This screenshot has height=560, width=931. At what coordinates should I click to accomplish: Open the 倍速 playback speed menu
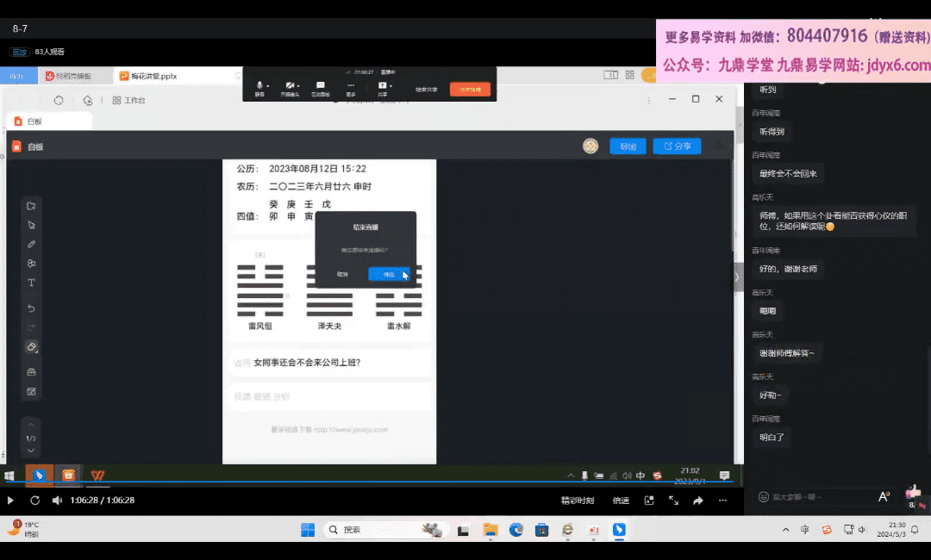621,501
